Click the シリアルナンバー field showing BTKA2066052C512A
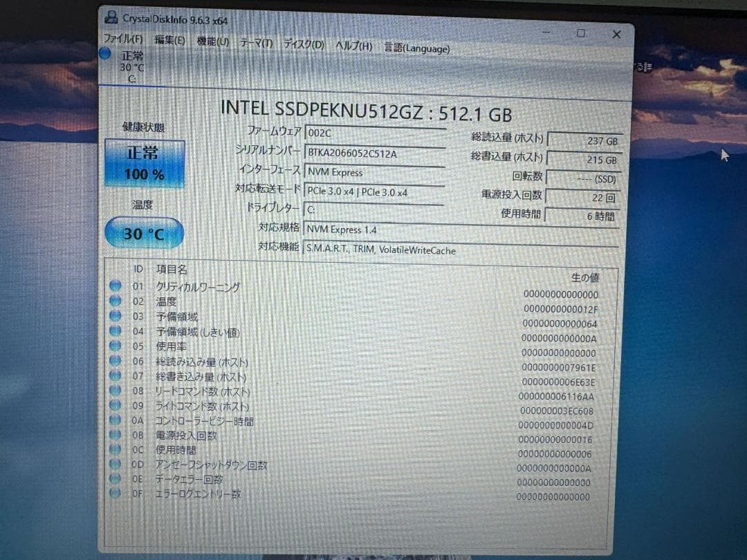747x560 pixels. [377, 153]
